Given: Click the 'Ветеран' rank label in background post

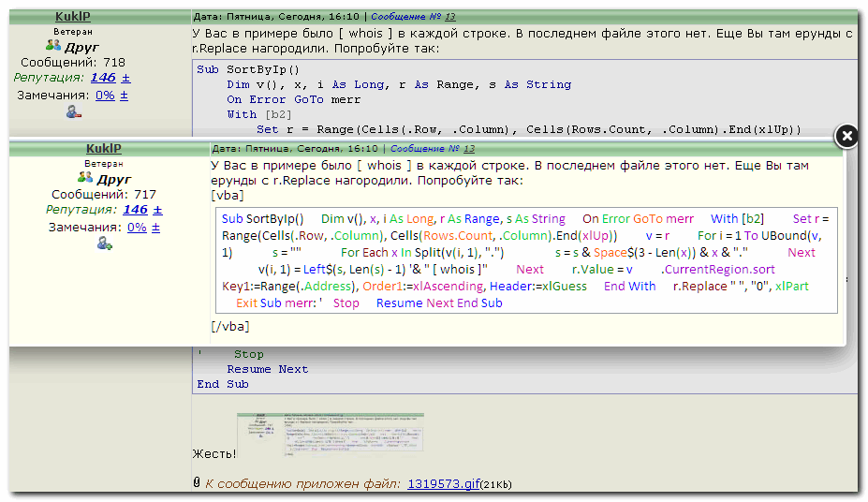Looking at the screenshot, I should tap(73, 32).
